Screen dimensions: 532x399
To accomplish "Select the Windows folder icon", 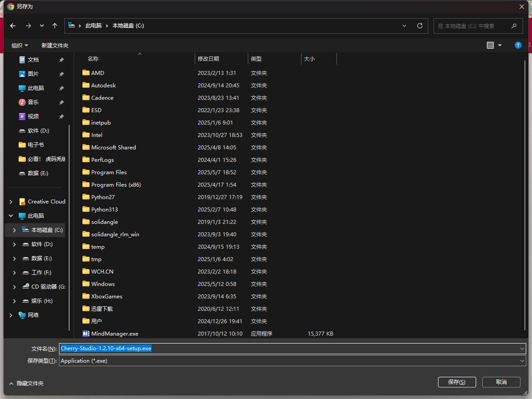I will click(86, 284).
